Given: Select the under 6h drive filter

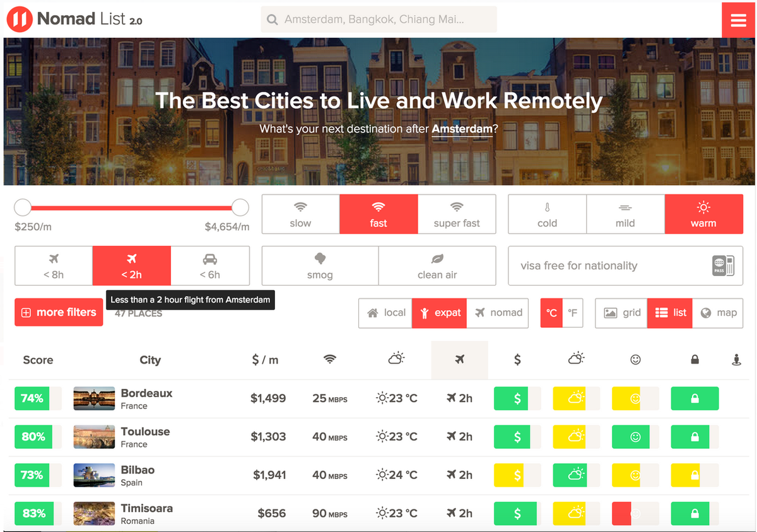Looking at the screenshot, I should coord(210,265).
